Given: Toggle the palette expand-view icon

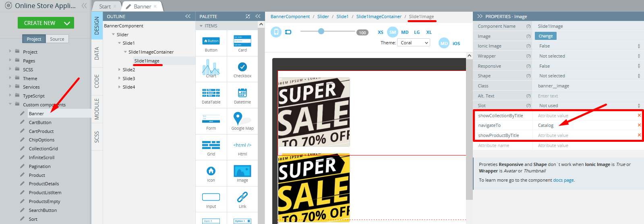Looking at the screenshot, I should click(248, 16).
